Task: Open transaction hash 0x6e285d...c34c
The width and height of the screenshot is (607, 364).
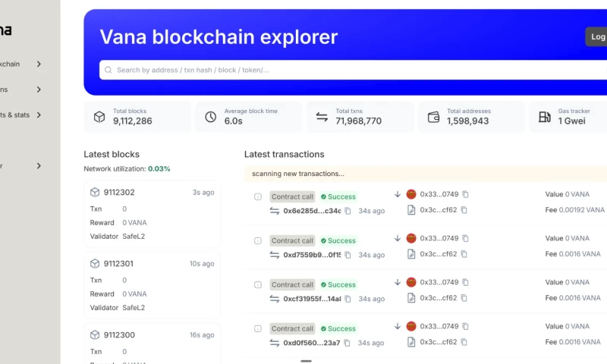Action: pos(312,211)
